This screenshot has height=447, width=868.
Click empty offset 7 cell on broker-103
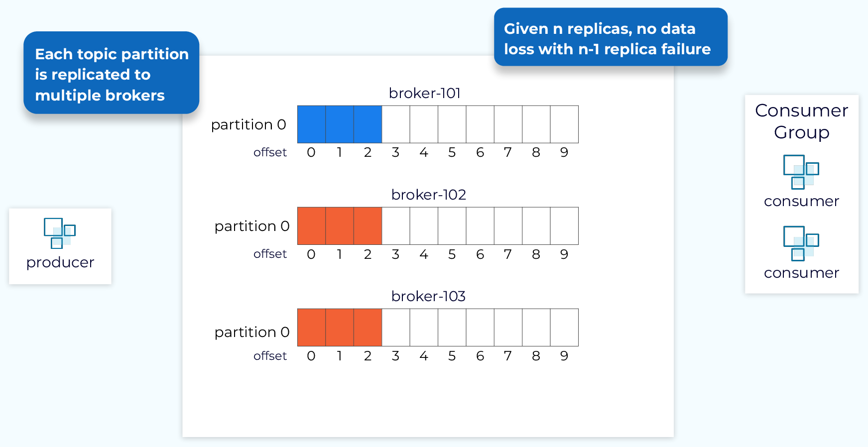[508, 328]
